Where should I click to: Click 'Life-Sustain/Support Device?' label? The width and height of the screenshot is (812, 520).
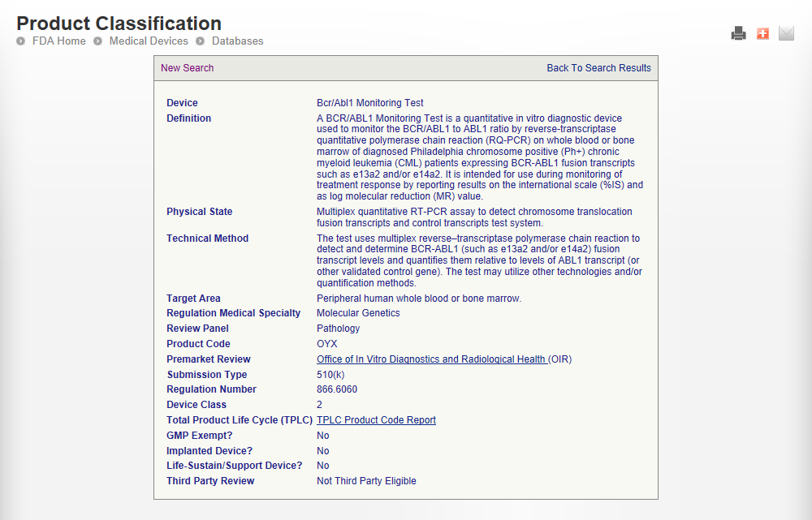234,466
